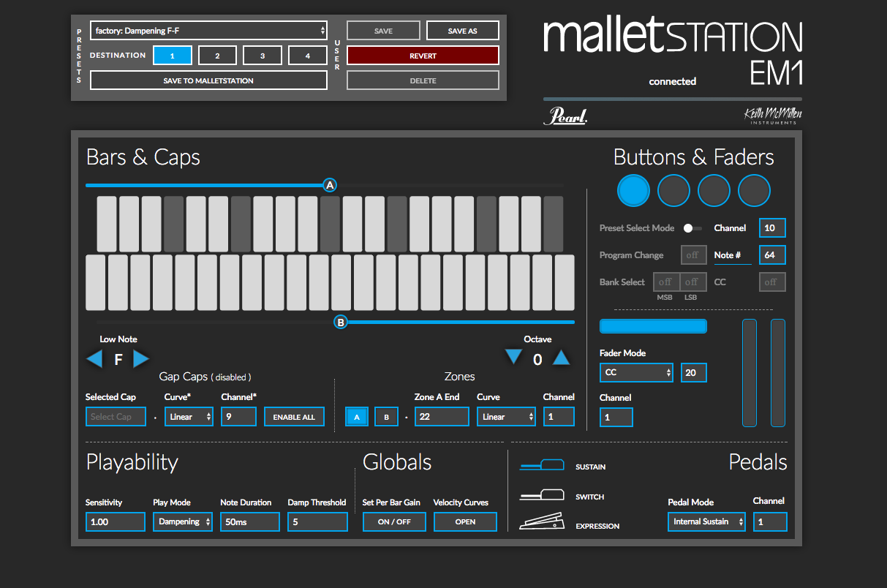This screenshot has width=887, height=588.
Task: Select zone A button
Action: (x=357, y=417)
